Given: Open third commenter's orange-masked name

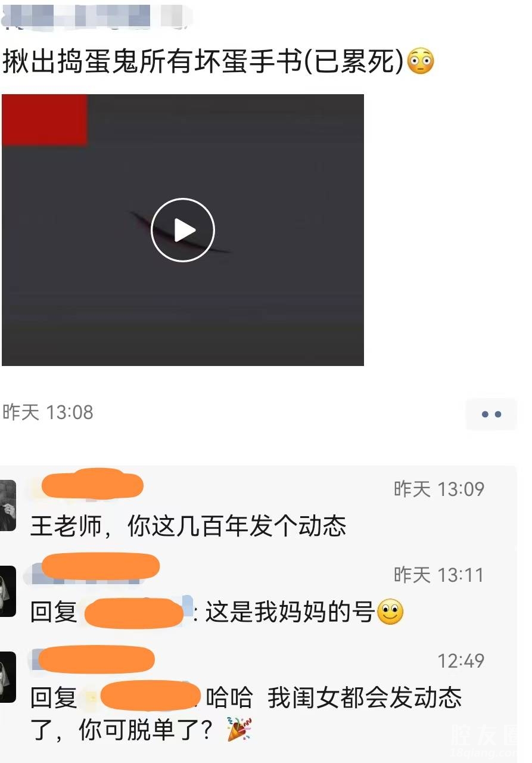Looking at the screenshot, I should [93, 659].
